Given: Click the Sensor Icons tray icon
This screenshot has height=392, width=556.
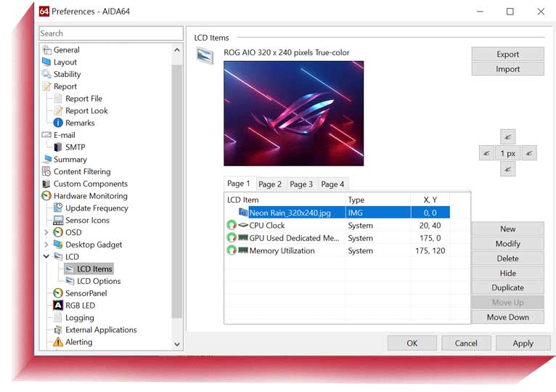Looking at the screenshot, I should coord(58,220).
